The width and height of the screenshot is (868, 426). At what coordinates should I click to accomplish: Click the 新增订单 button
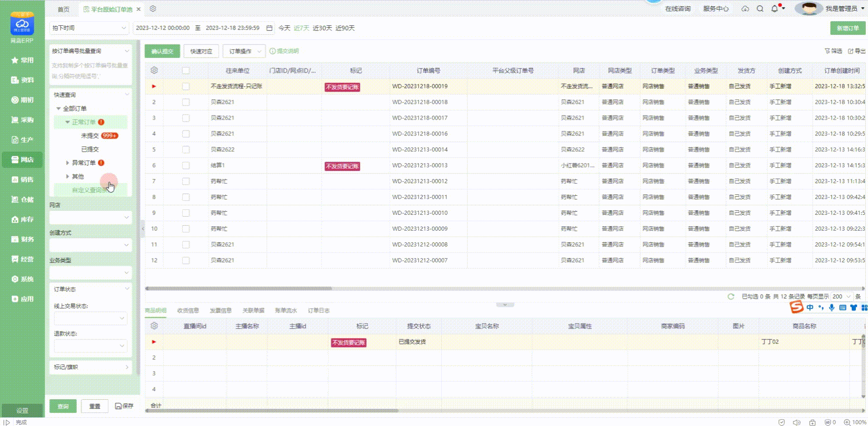(847, 28)
